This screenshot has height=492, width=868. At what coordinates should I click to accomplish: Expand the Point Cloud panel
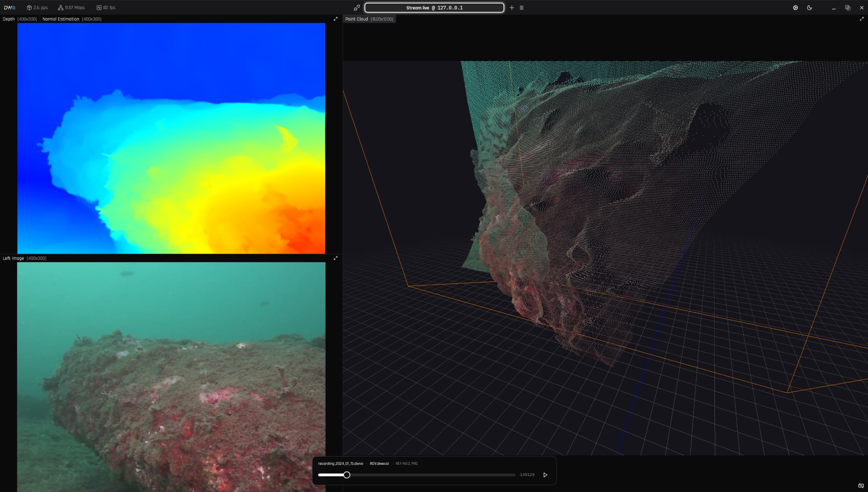pos(861,19)
